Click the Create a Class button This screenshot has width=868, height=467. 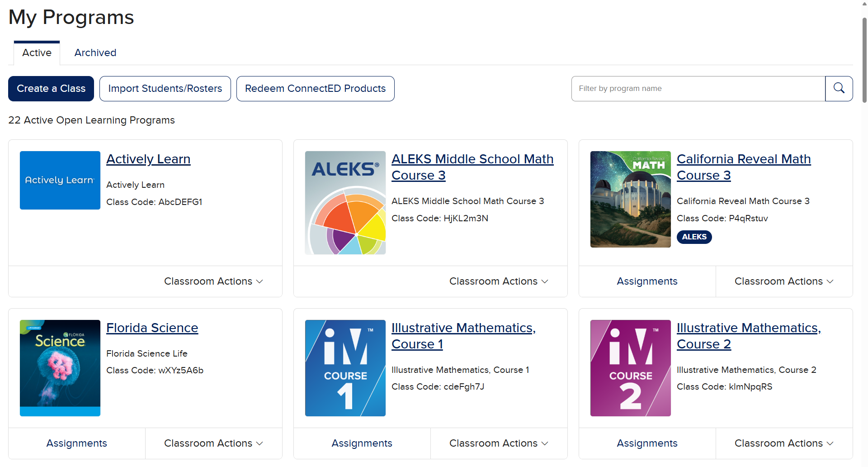coord(51,89)
